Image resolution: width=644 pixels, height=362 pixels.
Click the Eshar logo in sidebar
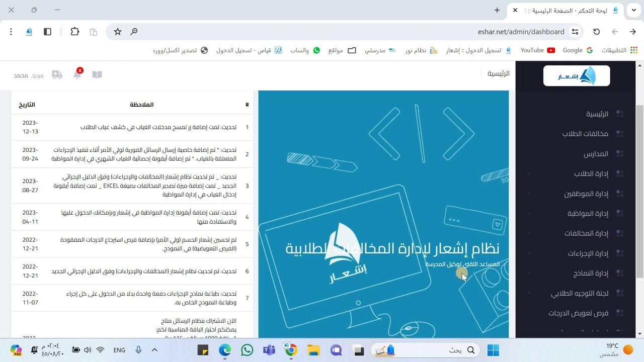(x=577, y=76)
